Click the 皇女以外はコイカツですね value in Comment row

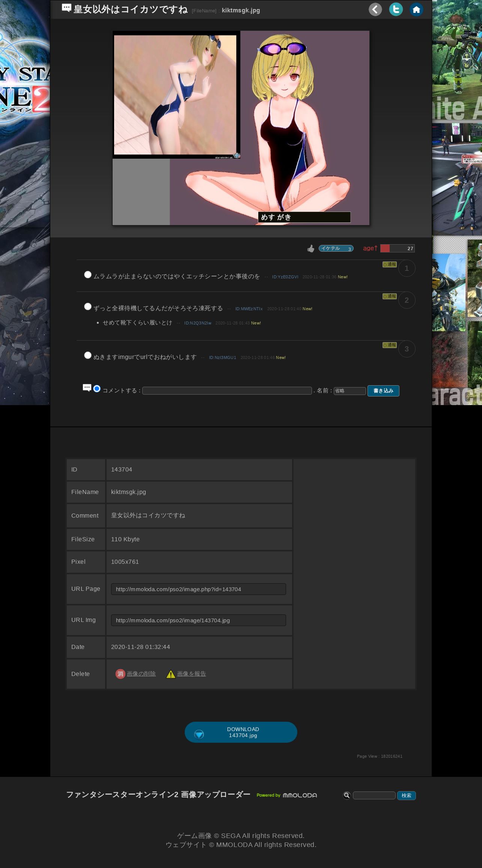pos(148,515)
